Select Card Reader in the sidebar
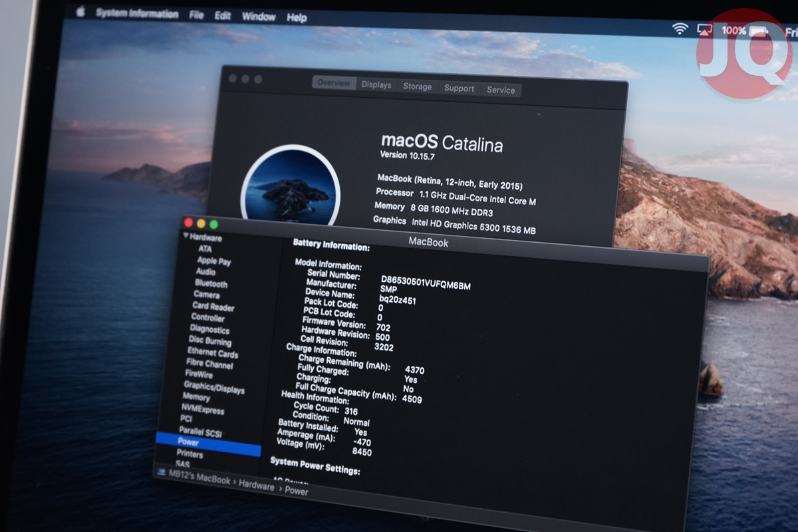The height and width of the screenshot is (532, 798). click(x=213, y=307)
